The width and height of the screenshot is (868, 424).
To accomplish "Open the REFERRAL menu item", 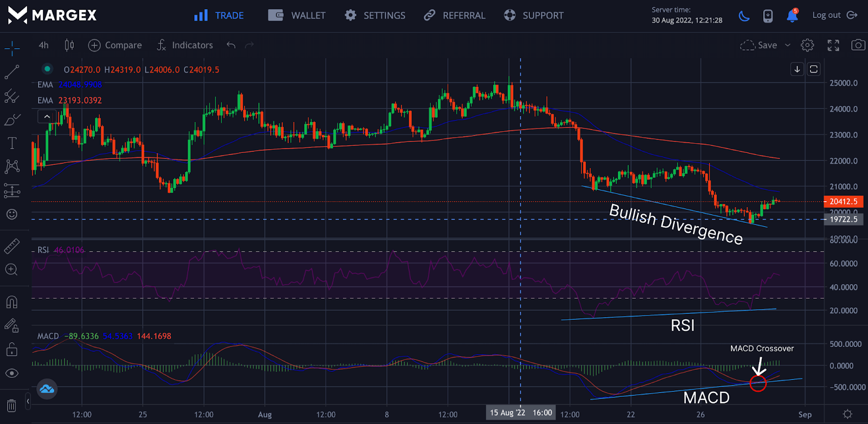I will click(455, 16).
